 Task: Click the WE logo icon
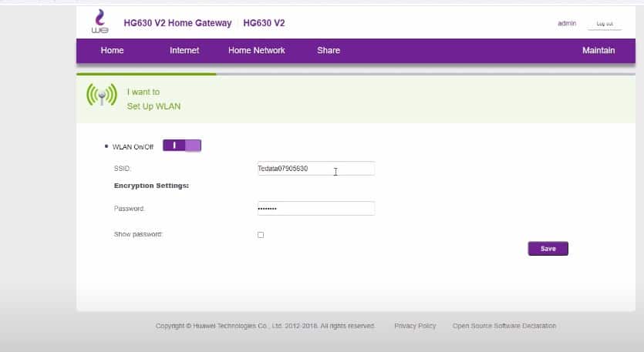[x=100, y=23]
